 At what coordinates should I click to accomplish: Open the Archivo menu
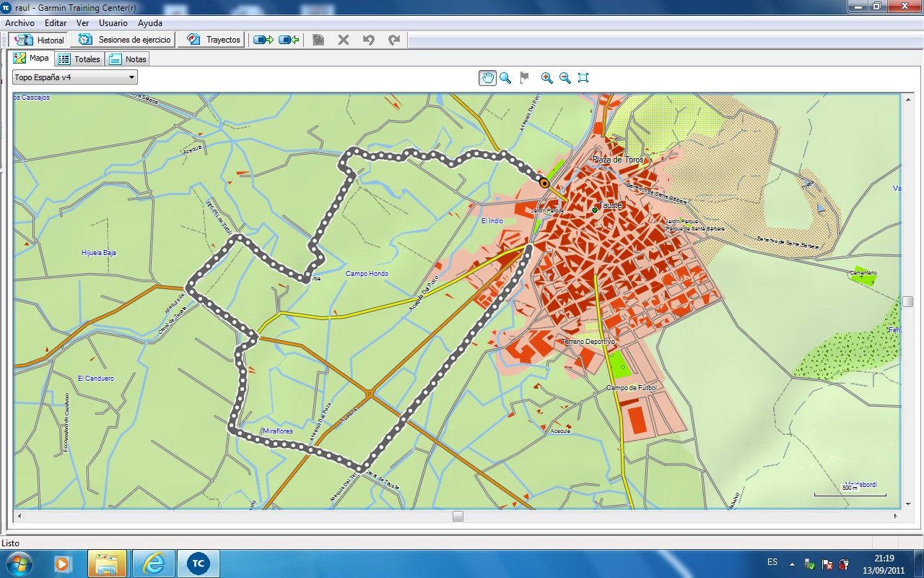click(19, 23)
